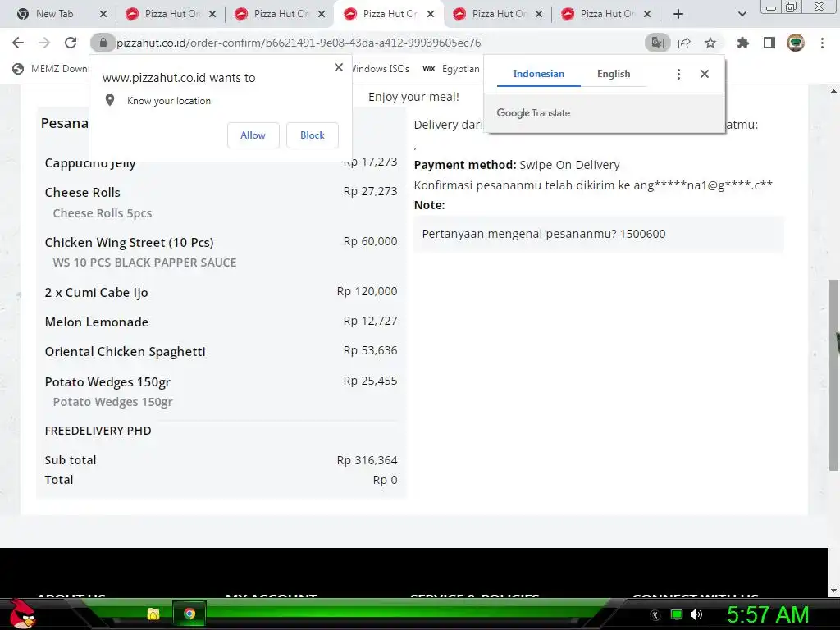
Task: Allow location access for pizzahut.co.id
Action: 253,135
